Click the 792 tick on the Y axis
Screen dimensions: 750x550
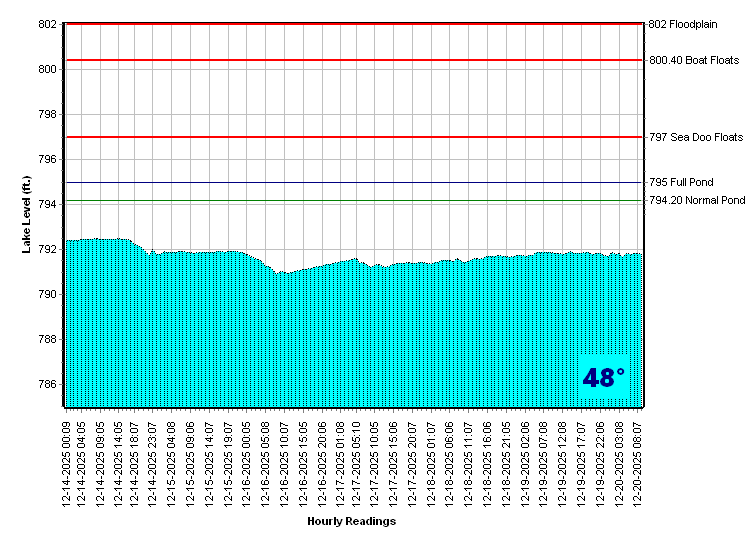[x=47, y=250]
